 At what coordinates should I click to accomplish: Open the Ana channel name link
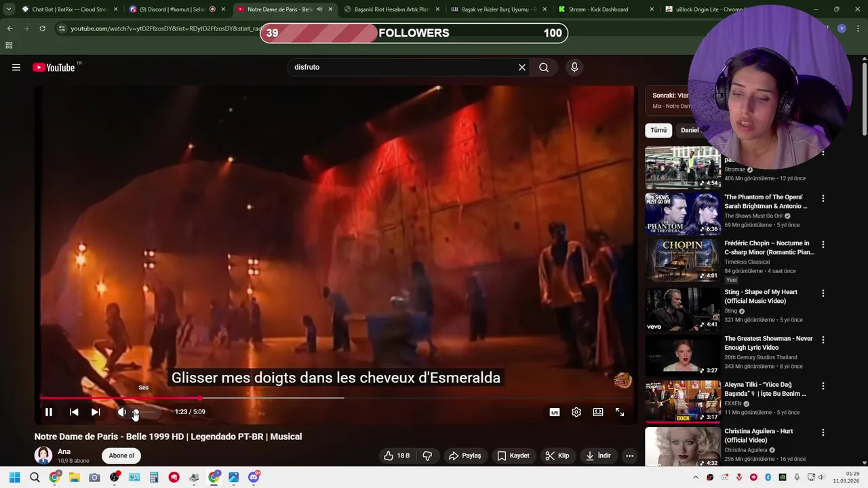pyautogui.click(x=64, y=451)
